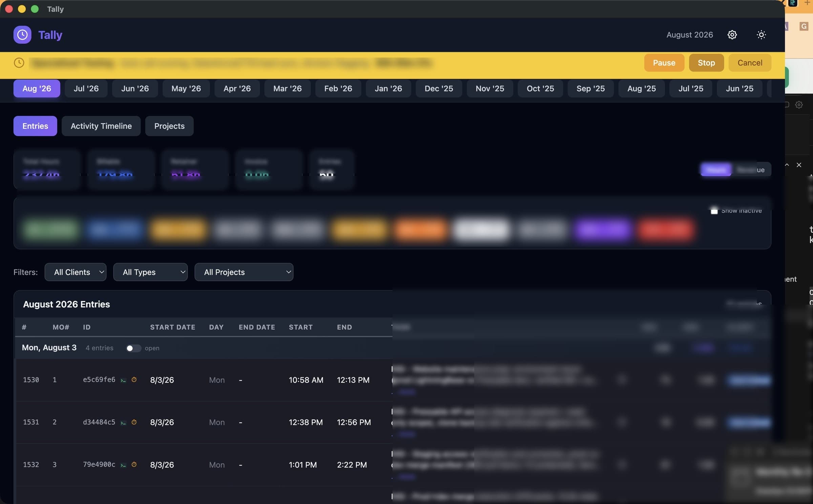Open the All Types filter dropdown
This screenshot has height=504, width=813.
pos(150,272)
